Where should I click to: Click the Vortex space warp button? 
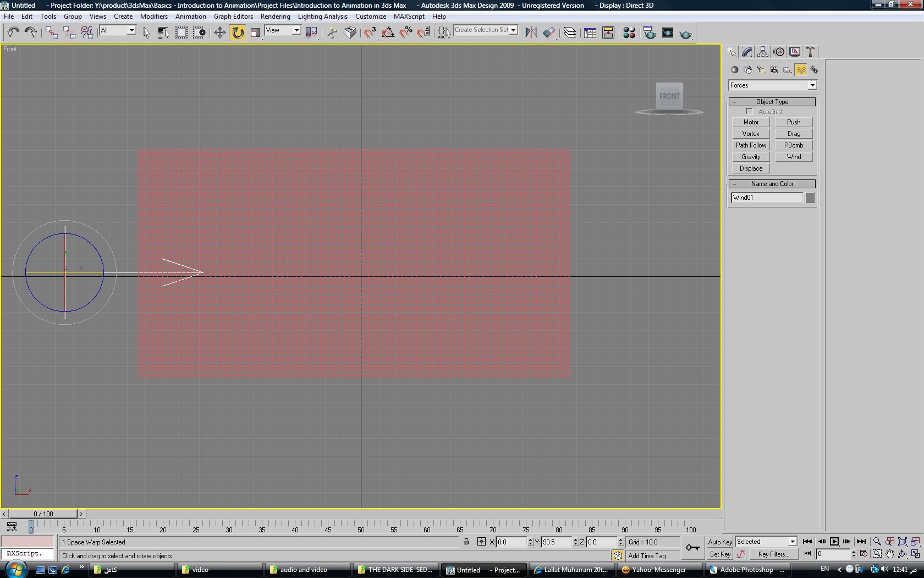point(751,134)
